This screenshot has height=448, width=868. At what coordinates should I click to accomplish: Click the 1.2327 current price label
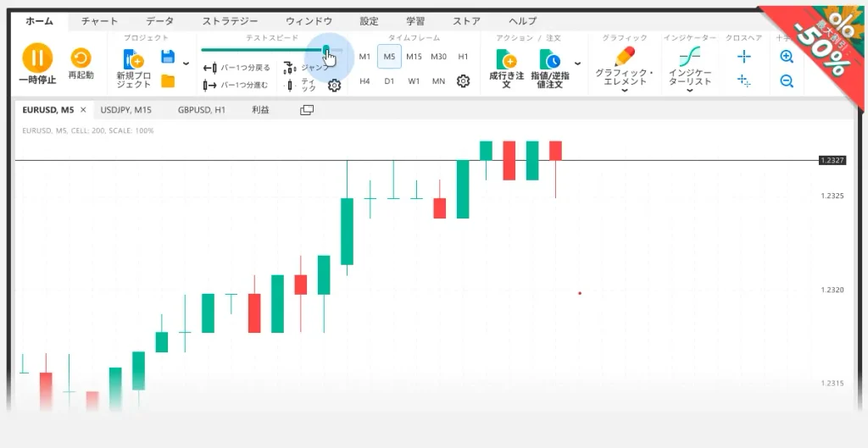tap(832, 160)
